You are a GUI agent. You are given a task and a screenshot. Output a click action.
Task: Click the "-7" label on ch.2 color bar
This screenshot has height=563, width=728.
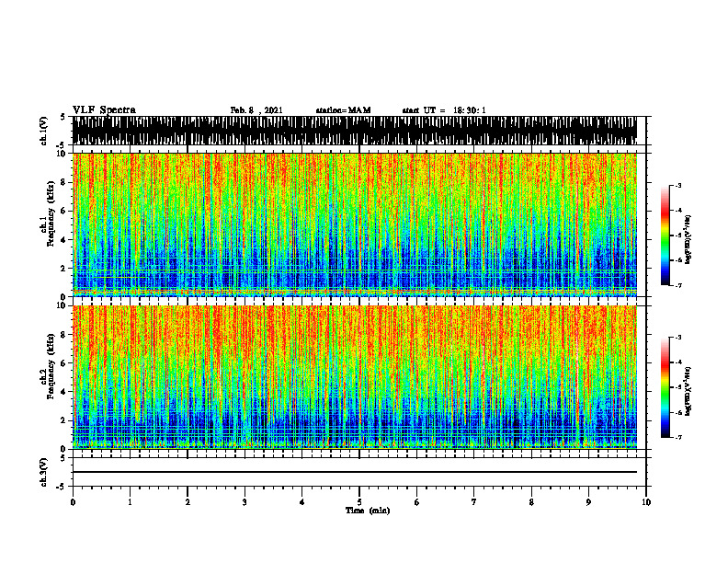pos(678,438)
